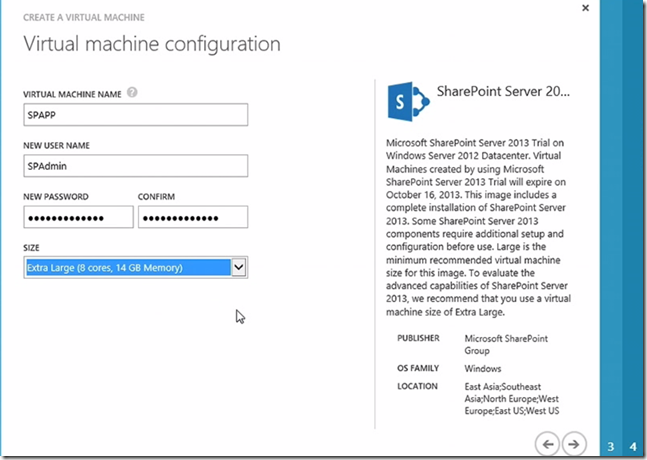
Task: Click the 'OS FAMILY' label
Action: coord(418,368)
